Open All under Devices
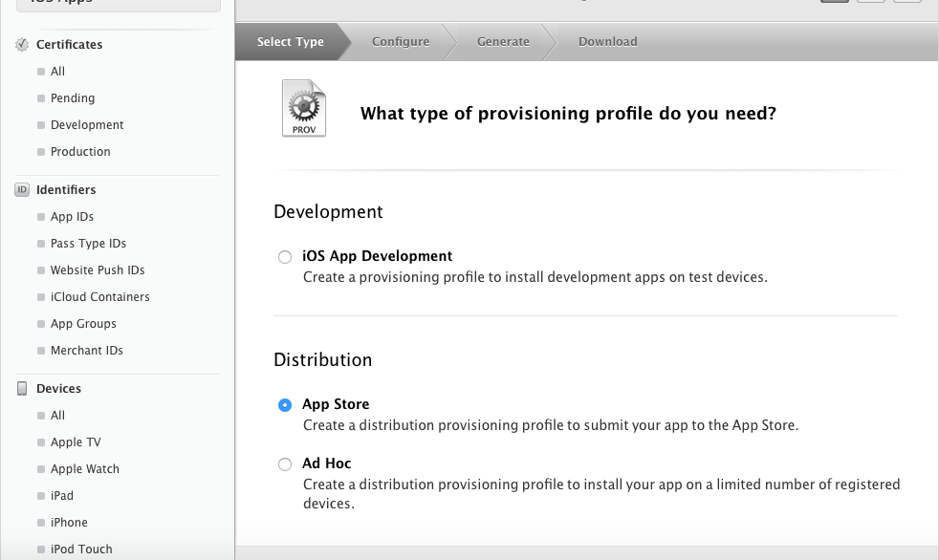Image resolution: width=939 pixels, height=560 pixels. point(57,415)
